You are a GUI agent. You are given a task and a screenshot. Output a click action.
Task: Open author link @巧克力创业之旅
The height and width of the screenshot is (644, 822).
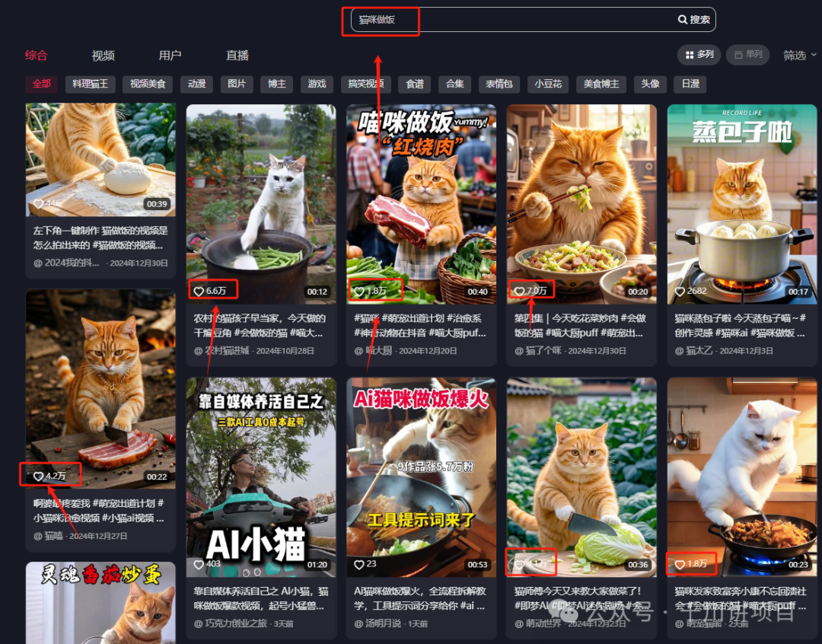231,623
